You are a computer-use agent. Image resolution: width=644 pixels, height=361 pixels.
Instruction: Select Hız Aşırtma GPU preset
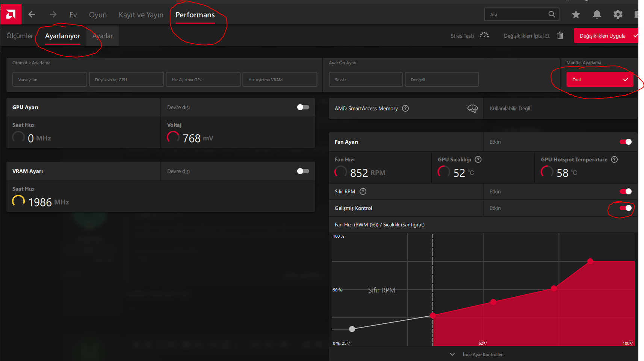coord(203,79)
